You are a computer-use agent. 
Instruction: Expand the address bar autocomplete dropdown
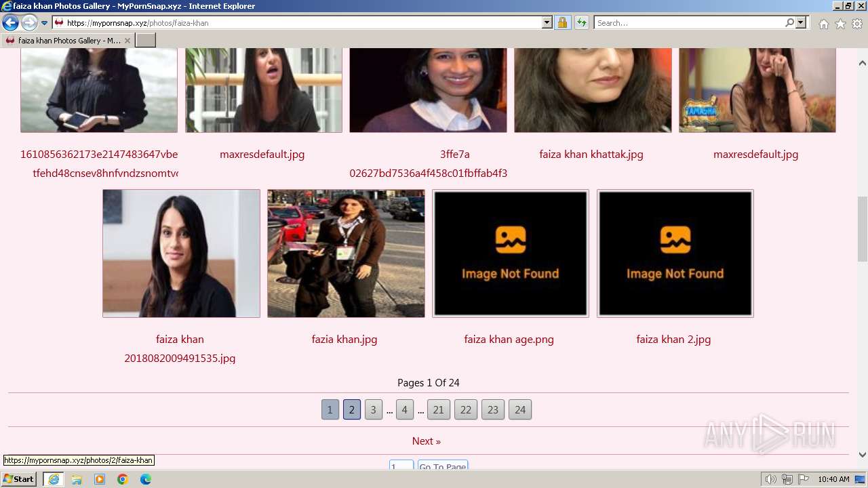pyautogui.click(x=547, y=22)
